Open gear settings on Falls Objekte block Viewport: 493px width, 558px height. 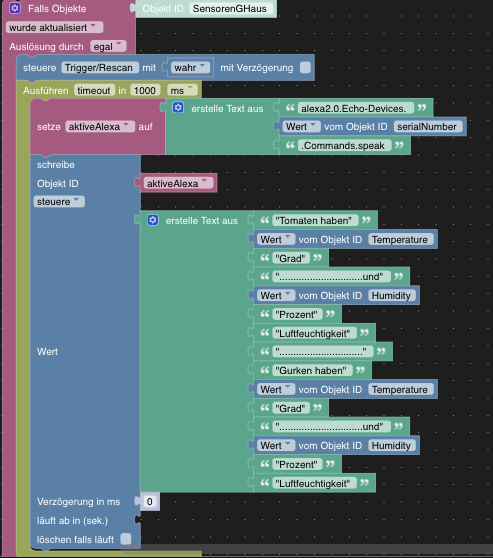(x=15, y=8)
